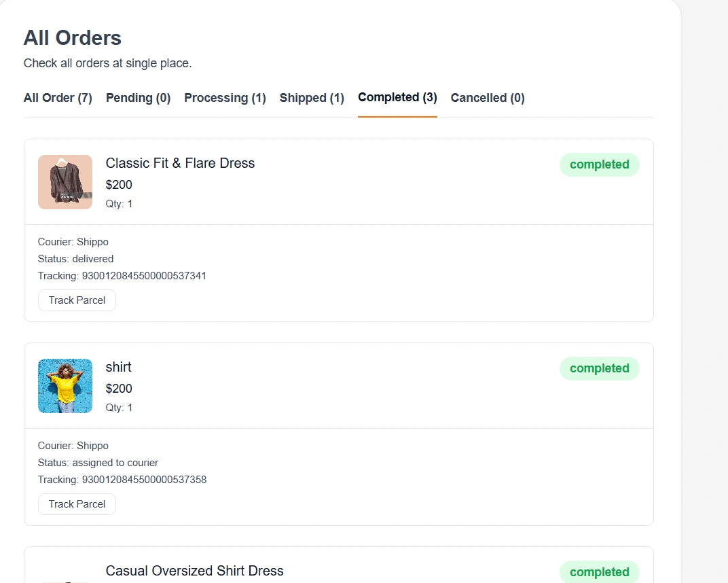Image resolution: width=728 pixels, height=583 pixels.
Task: Click completed badge on Casual Oversized Shirt Dress
Action: [600, 572]
